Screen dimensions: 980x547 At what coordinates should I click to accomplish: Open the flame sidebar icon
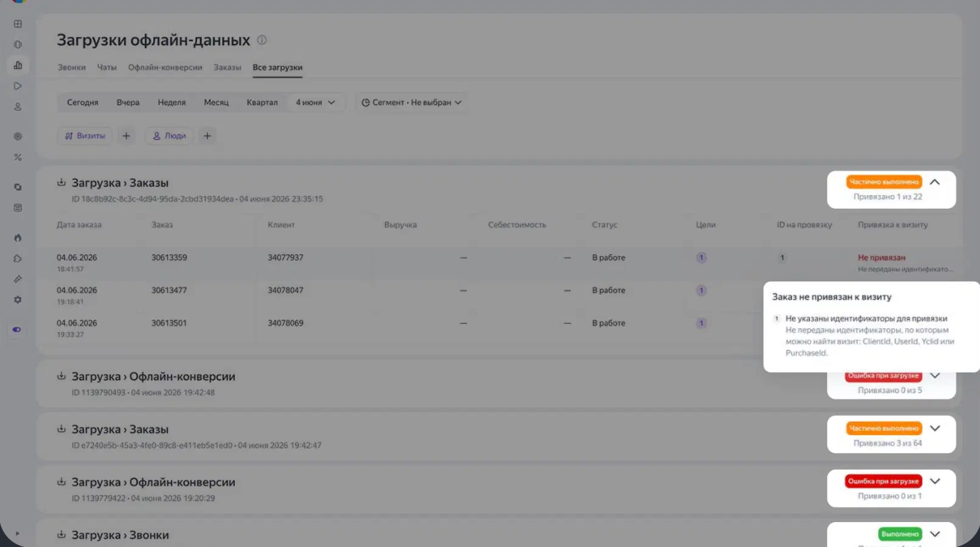coord(18,238)
